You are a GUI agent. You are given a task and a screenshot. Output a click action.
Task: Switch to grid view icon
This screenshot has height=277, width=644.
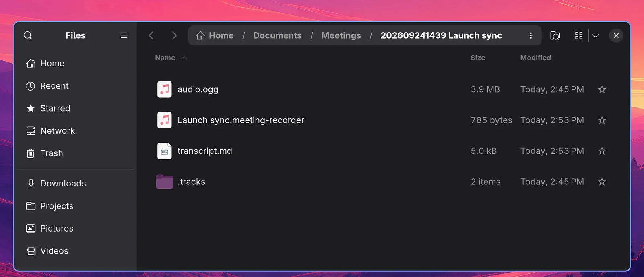579,35
